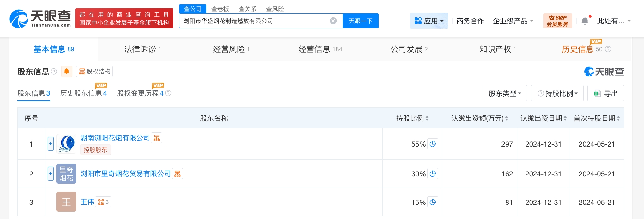The image size is (644, 219).
Task: Click the TianYanCha logo
Action: 40,19
